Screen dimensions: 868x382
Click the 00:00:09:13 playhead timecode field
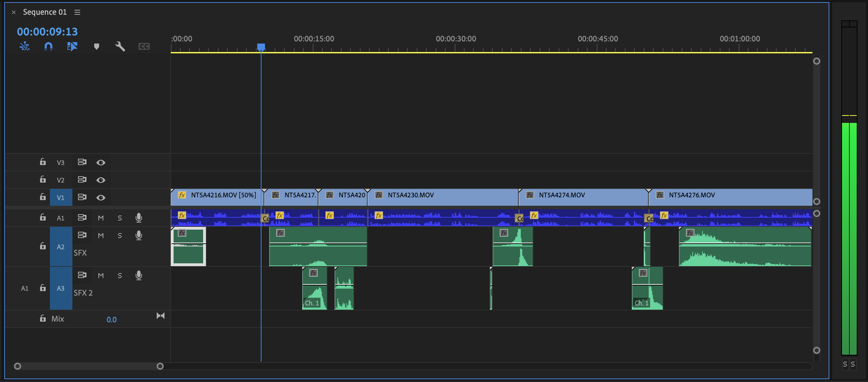[47, 32]
